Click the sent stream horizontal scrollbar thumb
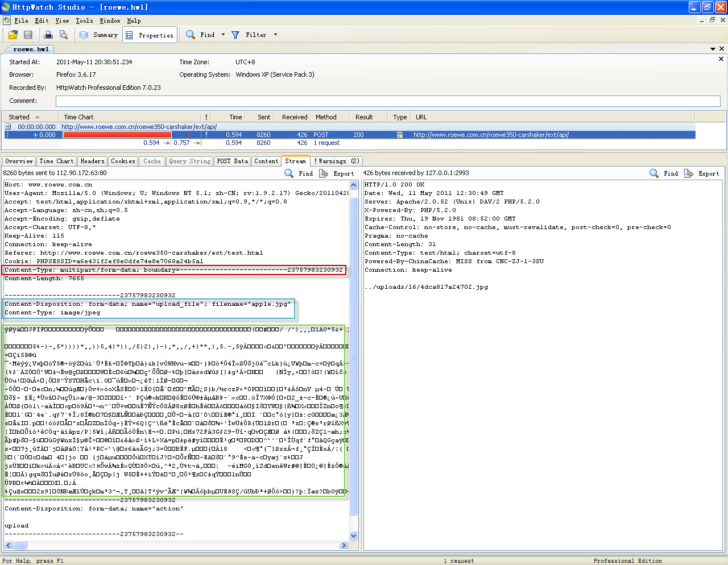 tap(20, 545)
